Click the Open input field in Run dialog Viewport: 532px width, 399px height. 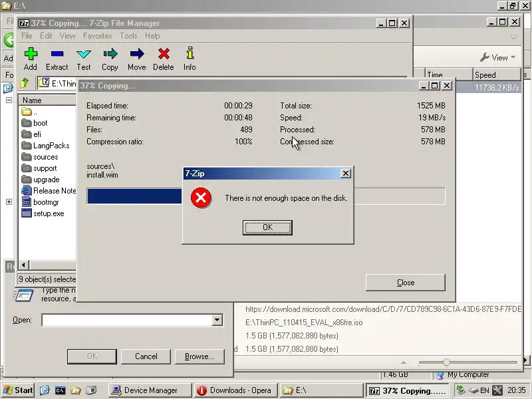[128, 320]
